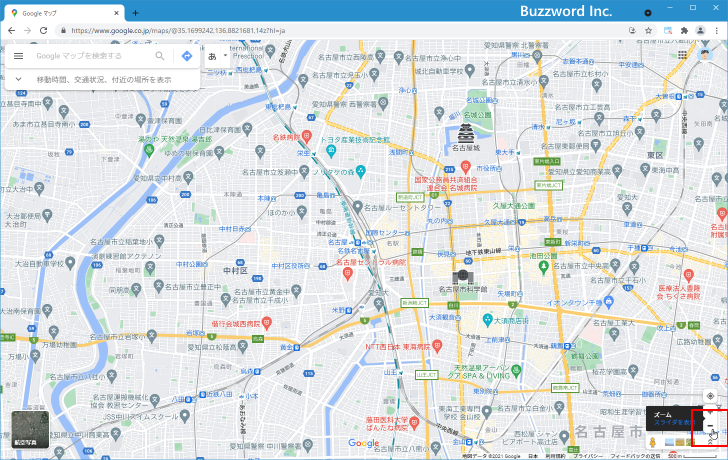Expand the imagery strip double chevron

pyautogui.click(x=709, y=443)
